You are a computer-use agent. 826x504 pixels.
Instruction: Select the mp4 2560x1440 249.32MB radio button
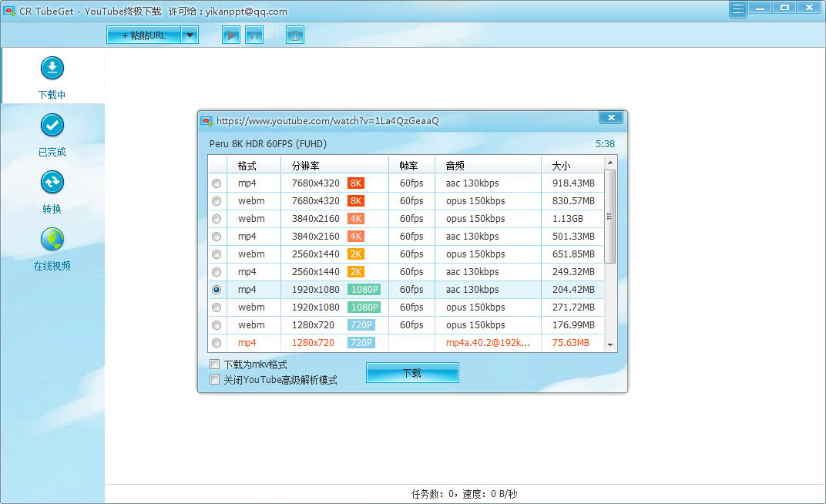click(x=217, y=272)
